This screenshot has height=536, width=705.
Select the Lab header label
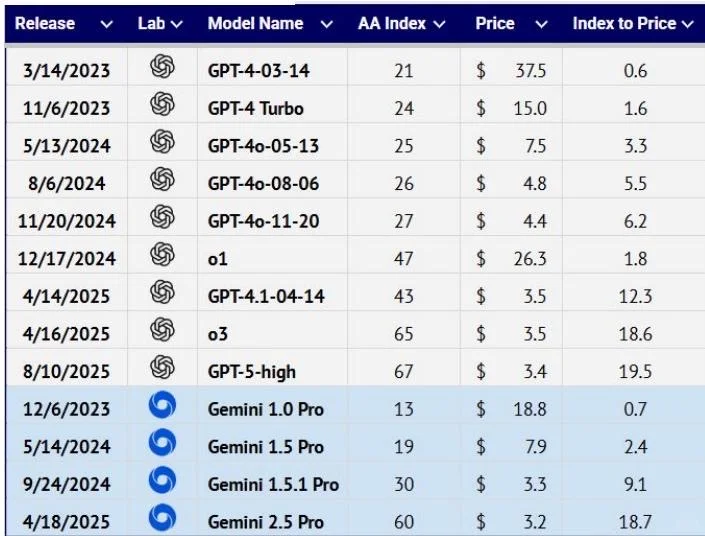pyautogui.click(x=152, y=23)
